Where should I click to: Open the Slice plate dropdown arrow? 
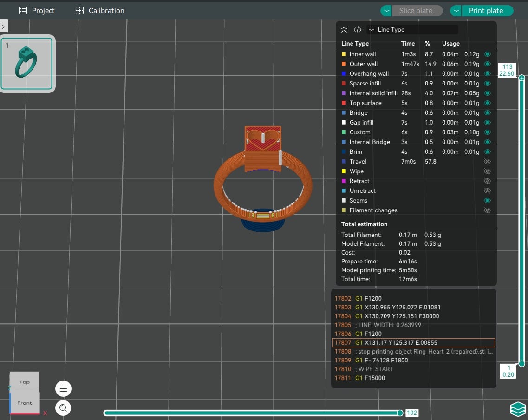(386, 11)
